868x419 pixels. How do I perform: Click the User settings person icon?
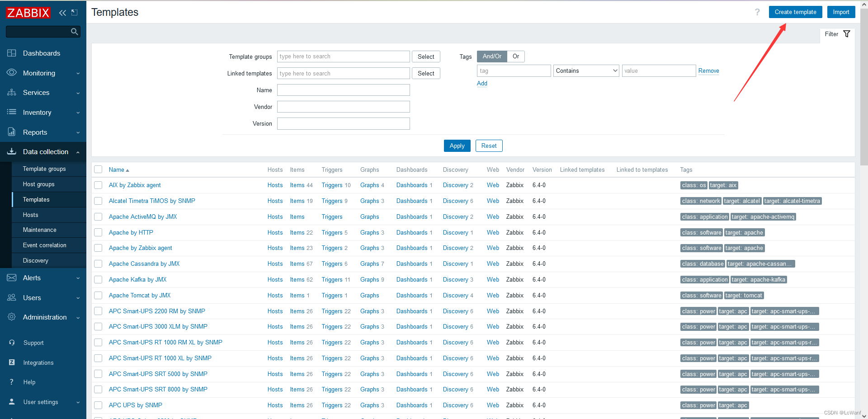pyautogui.click(x=12, y=402)
